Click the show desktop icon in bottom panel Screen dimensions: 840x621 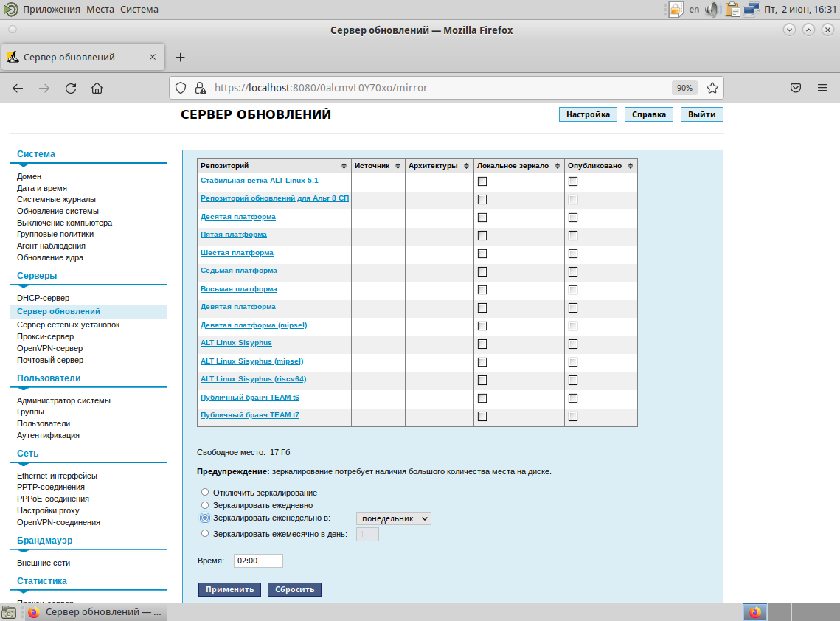coord(9,612)
